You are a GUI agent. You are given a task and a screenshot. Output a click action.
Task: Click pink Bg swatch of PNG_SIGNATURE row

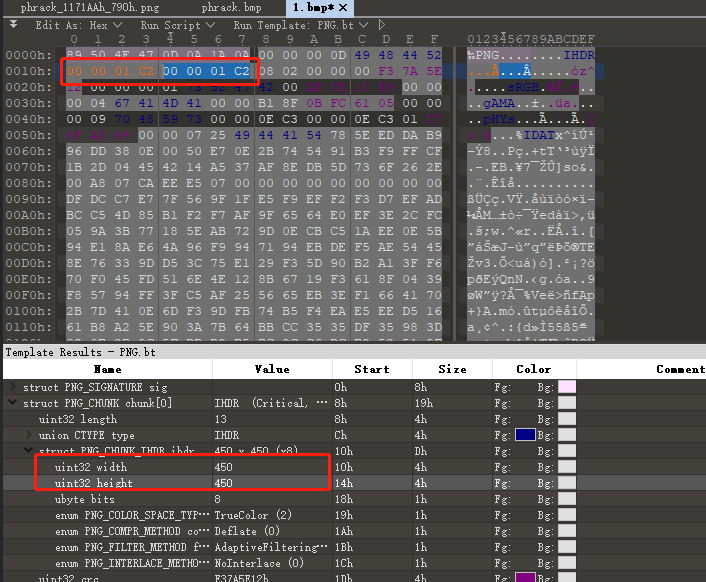coord(567,387)
